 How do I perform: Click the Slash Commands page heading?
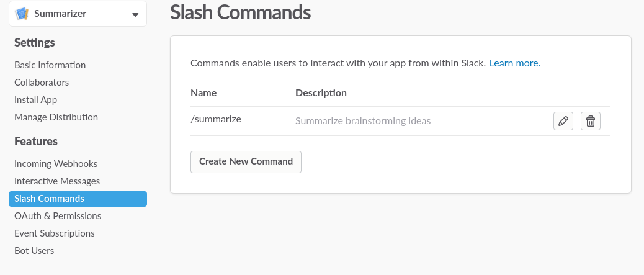click(x=240, y=12)
